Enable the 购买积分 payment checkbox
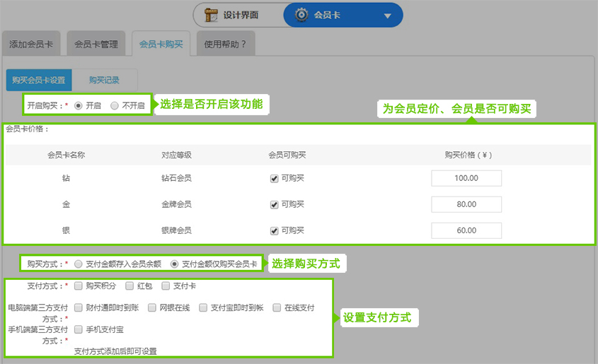The image size is (598, 364). click(79, 286)
